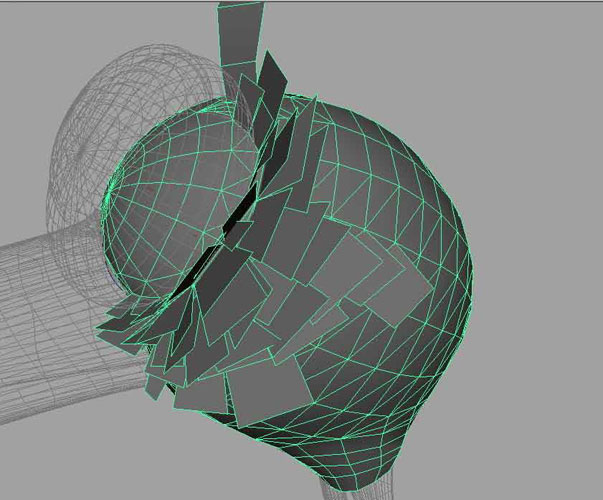Click the angled hair cards below the tall plane

(270, 110)
